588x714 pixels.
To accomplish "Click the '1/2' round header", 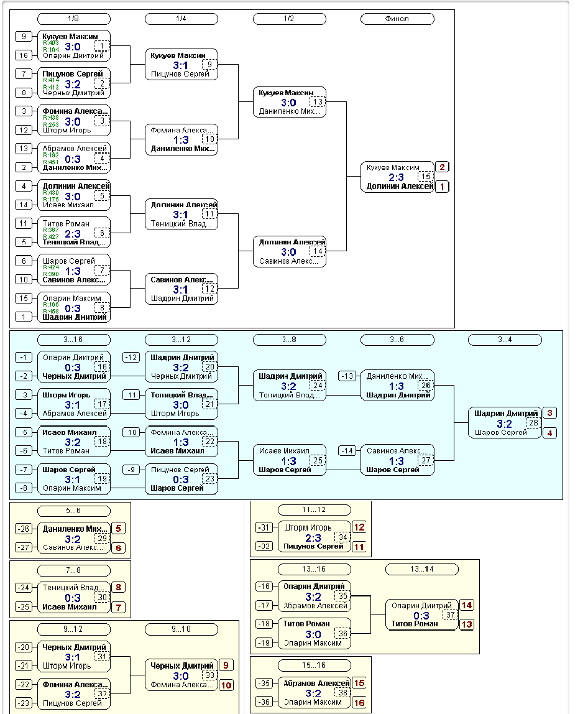I will pos(289,19).
